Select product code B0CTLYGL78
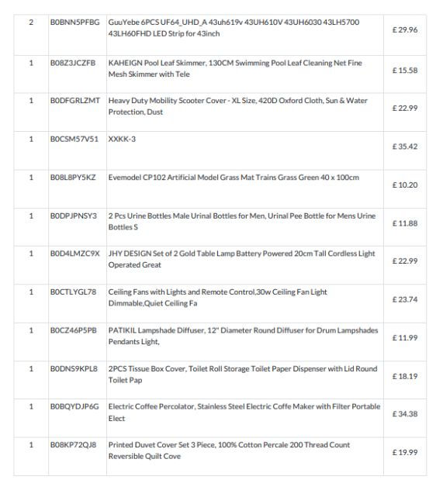 [x=73, y=292]
